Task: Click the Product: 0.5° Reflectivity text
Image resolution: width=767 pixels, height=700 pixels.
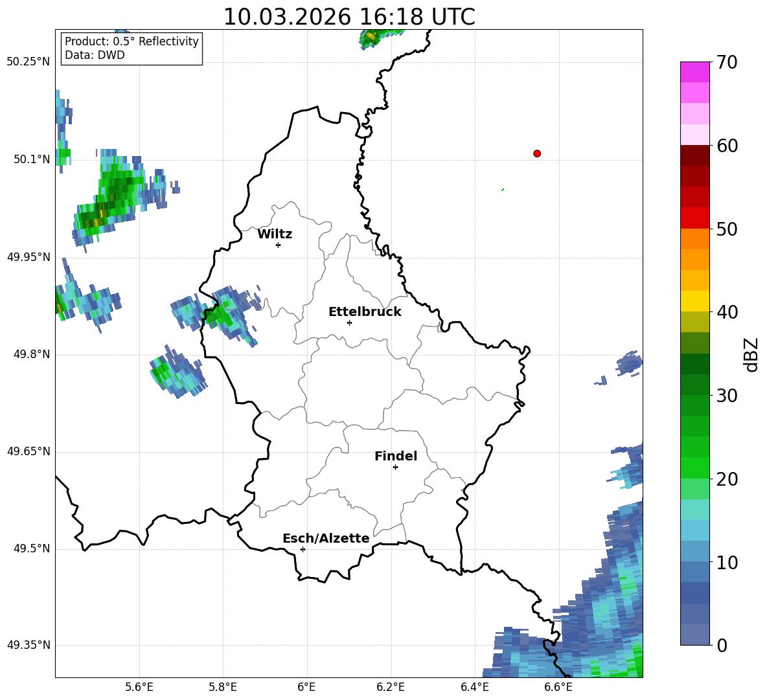Action: click(x=132, y=41)
